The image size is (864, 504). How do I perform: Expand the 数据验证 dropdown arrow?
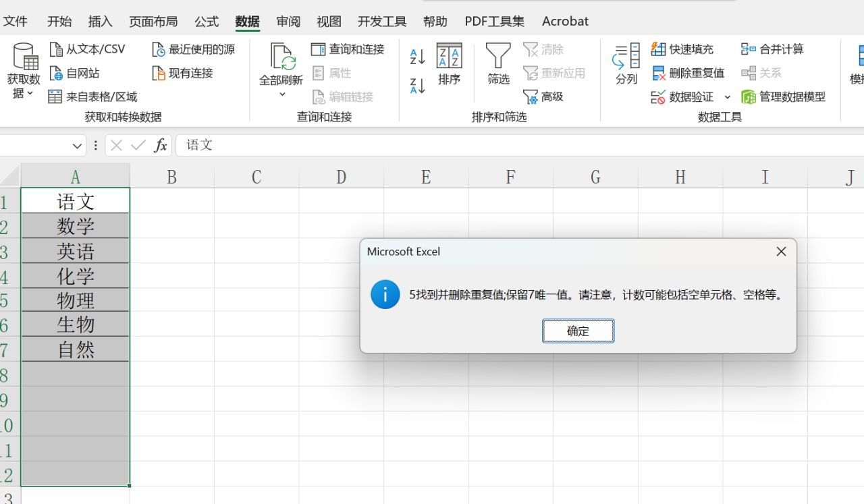tap(728, 97)
